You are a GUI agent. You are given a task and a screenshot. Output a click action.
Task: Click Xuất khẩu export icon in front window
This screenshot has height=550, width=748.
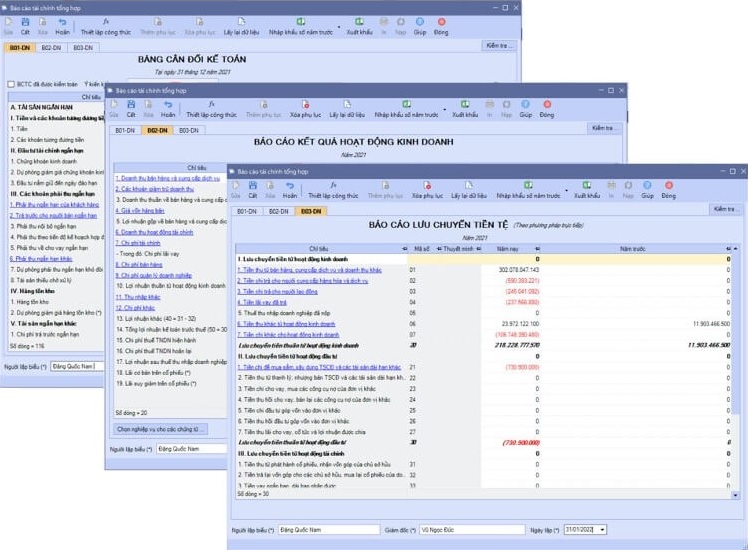coord(586,190)
